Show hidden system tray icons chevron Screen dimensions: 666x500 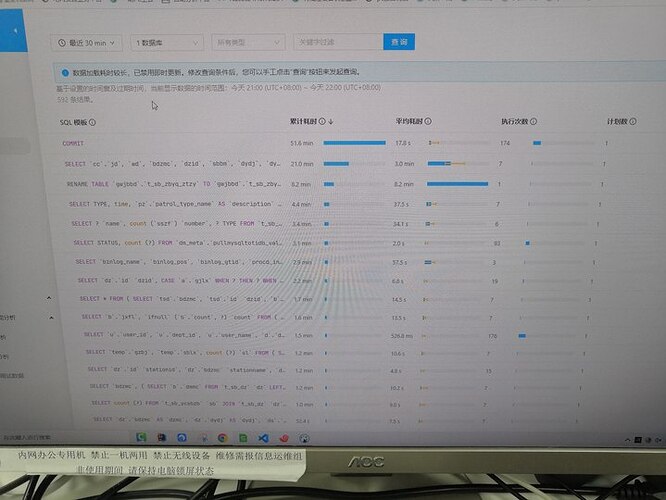tap(627, 440)
